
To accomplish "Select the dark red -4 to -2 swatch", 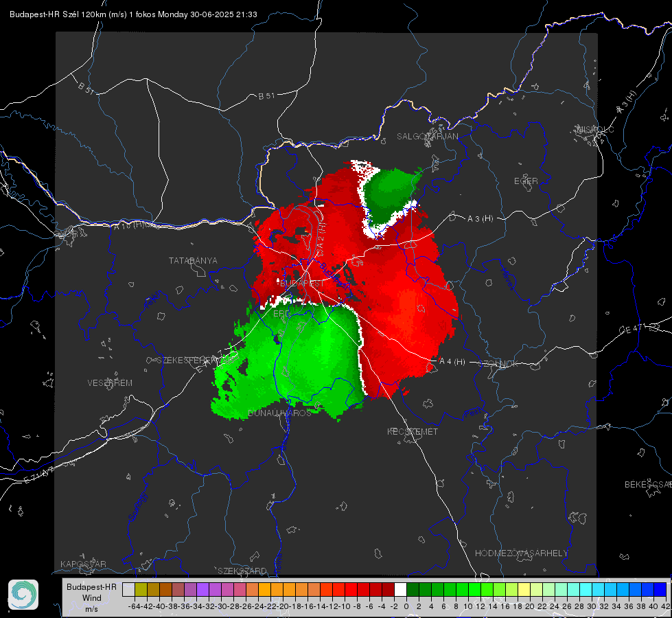I will [388, 589].
